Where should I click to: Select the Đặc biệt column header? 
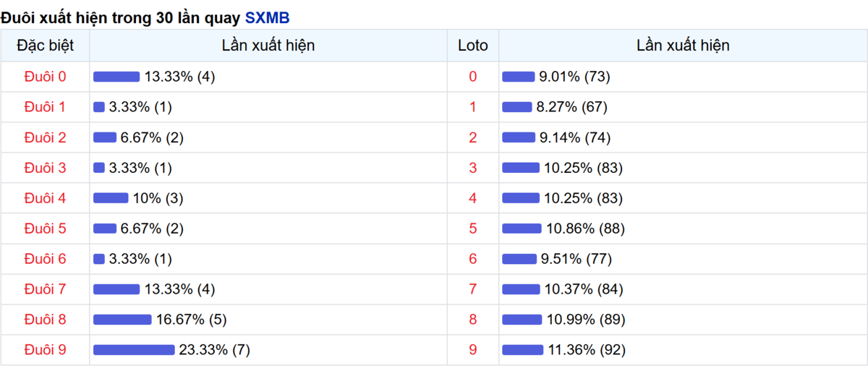(x=45, y=46)
